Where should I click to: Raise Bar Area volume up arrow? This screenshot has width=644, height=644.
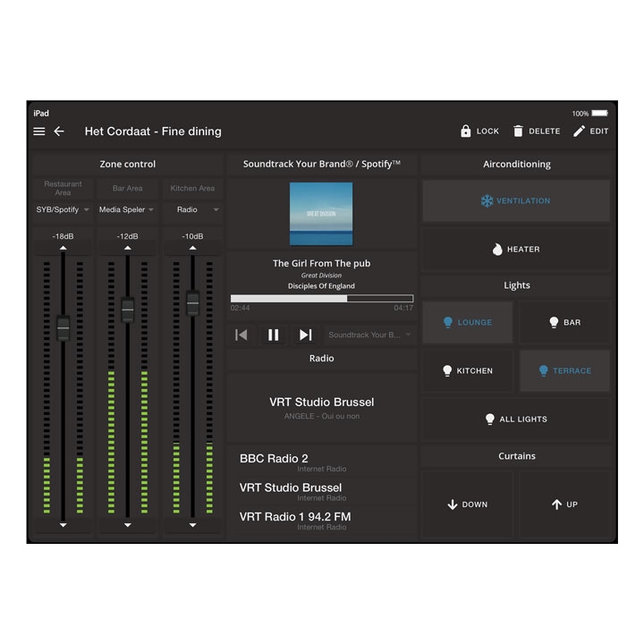(128, 248)
